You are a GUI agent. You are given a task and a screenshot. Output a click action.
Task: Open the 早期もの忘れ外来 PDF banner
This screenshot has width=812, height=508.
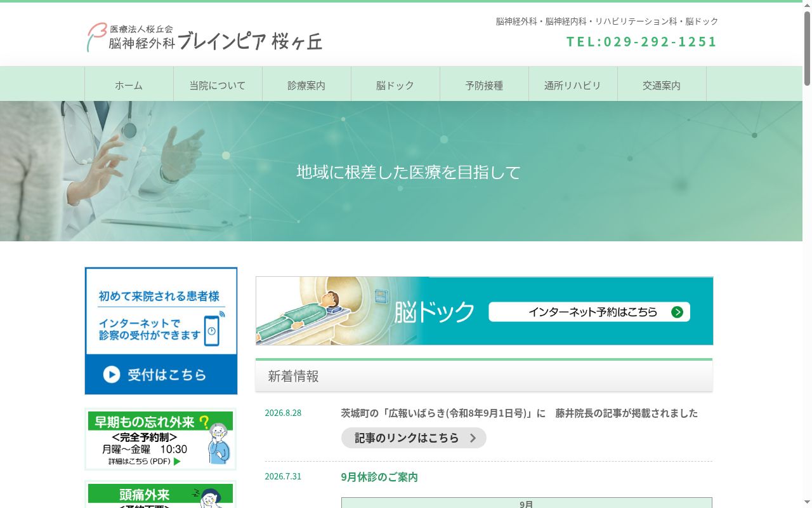click(160, 439)
